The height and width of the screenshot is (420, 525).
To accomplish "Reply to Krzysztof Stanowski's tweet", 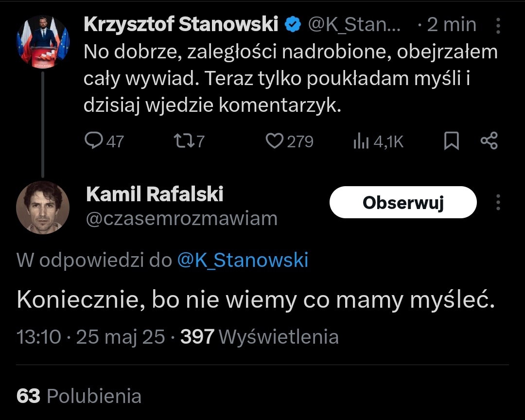I will point(92,141).
